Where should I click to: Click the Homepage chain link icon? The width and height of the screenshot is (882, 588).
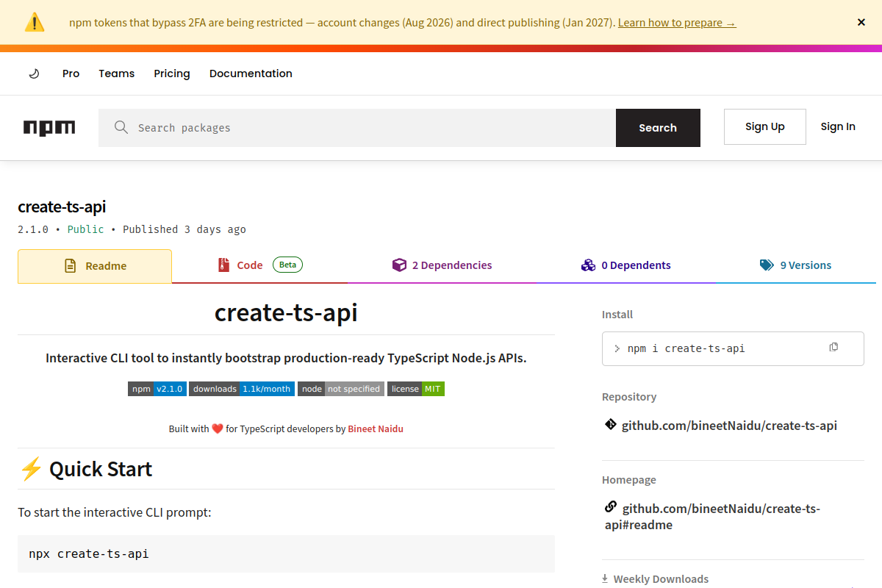[x=611, y=507]
